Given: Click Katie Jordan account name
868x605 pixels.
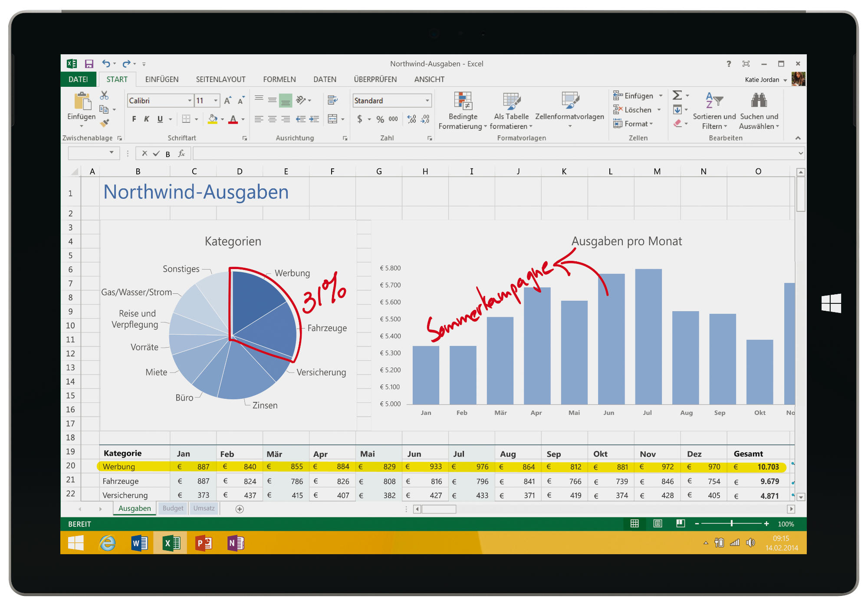Looking at the screenshot, I should click(762, 79).
